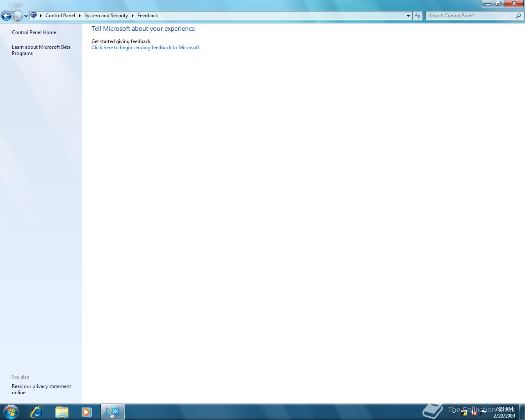Select the Feedback breadcrumb

148,16
